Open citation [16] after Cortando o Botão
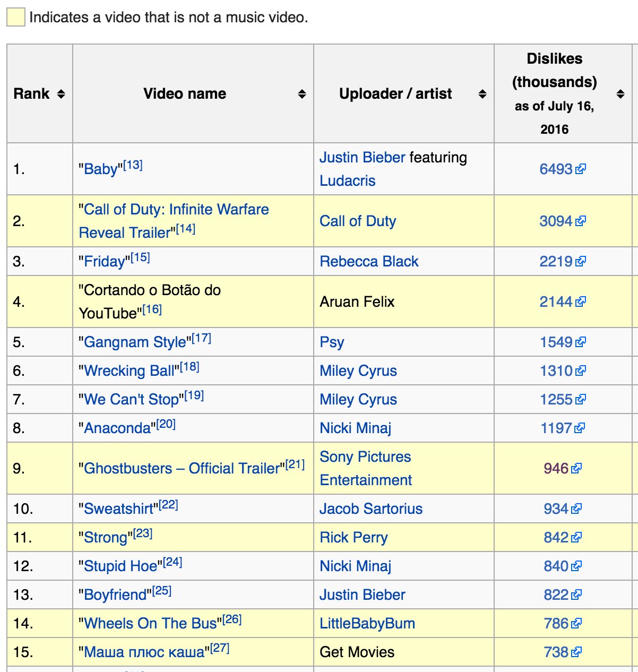Viewport: 638px width, 672px height. click(152, 309)
